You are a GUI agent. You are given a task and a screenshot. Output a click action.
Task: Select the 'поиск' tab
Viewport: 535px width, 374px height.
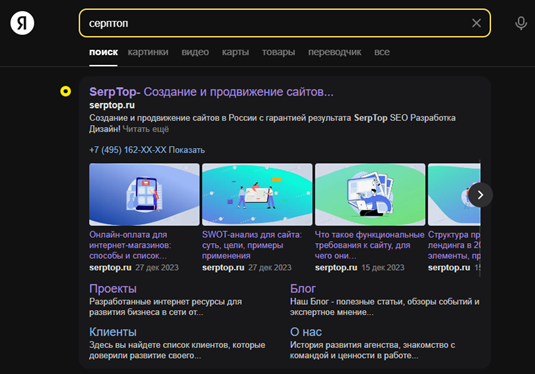tap(103, 52)
